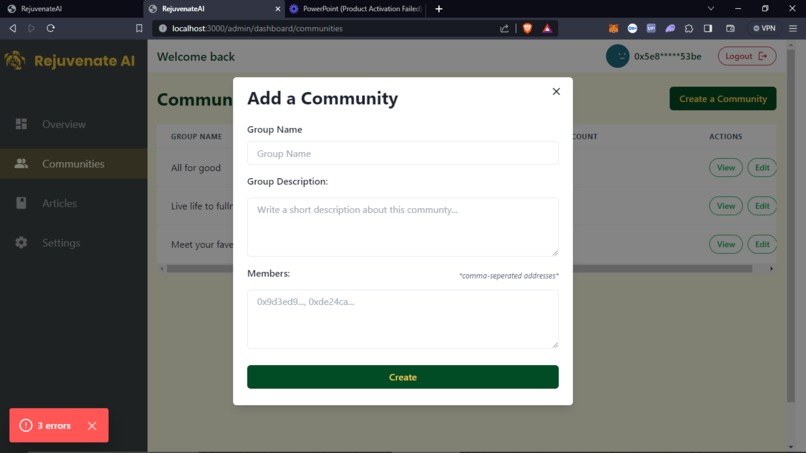Reload the current page
The height and width of the screenshot is (453, 806).
pos(50,28)
